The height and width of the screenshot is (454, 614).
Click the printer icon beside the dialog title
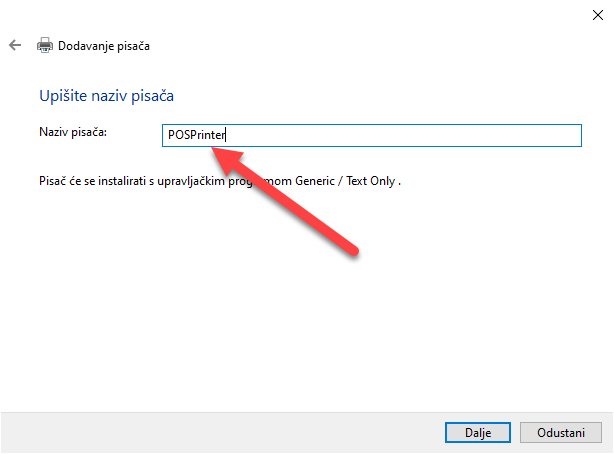(44, 45)
